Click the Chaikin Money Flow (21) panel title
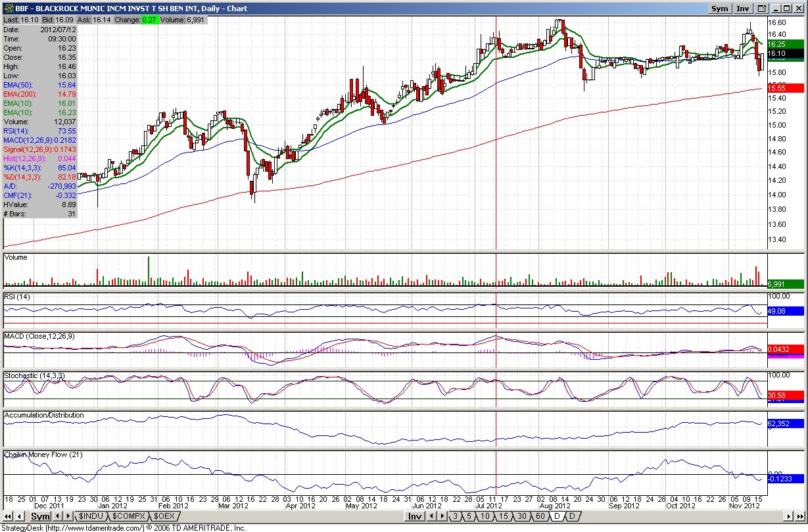The height and width of the screenshot is (532, 808). tap(43, 454)
